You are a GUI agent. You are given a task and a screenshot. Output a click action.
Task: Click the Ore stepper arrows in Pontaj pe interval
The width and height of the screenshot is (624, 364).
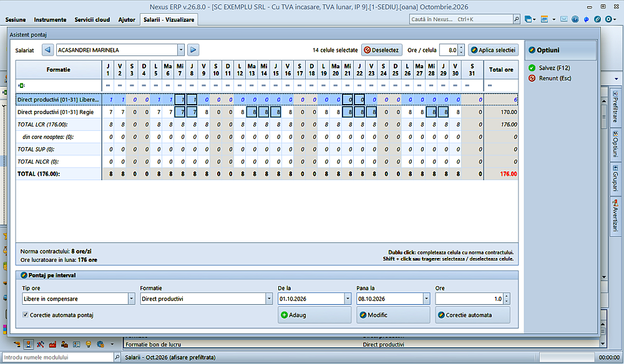[x=506, y=299]
